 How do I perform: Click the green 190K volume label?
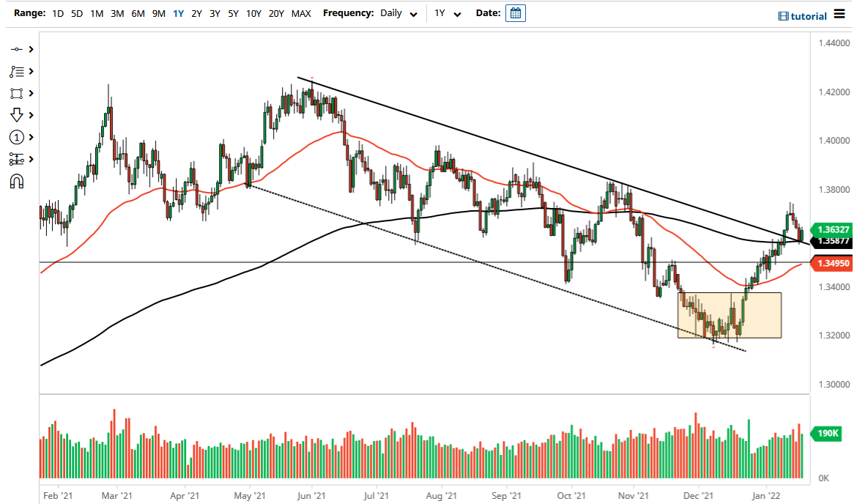(826, 434)
